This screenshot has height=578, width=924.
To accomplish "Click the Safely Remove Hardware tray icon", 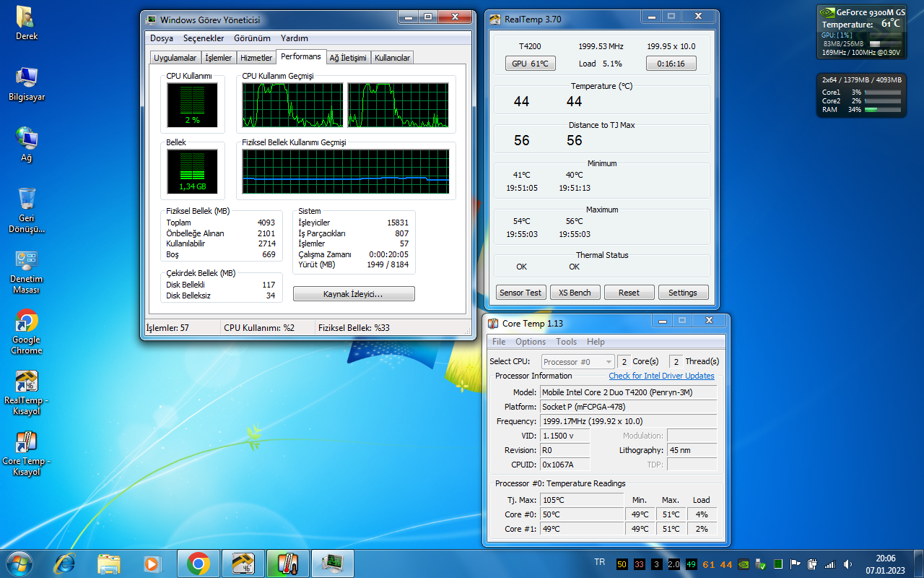I will click(761, 564).
